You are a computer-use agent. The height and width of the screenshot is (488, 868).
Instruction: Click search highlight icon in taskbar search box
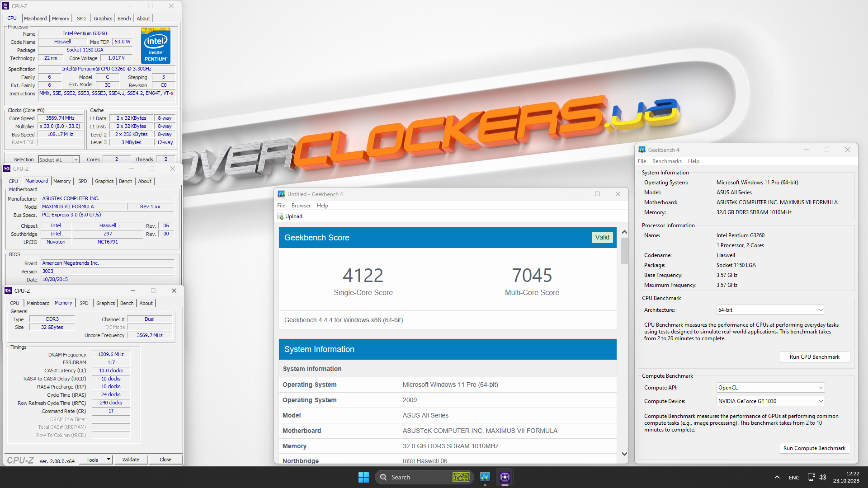click(461, 477)
